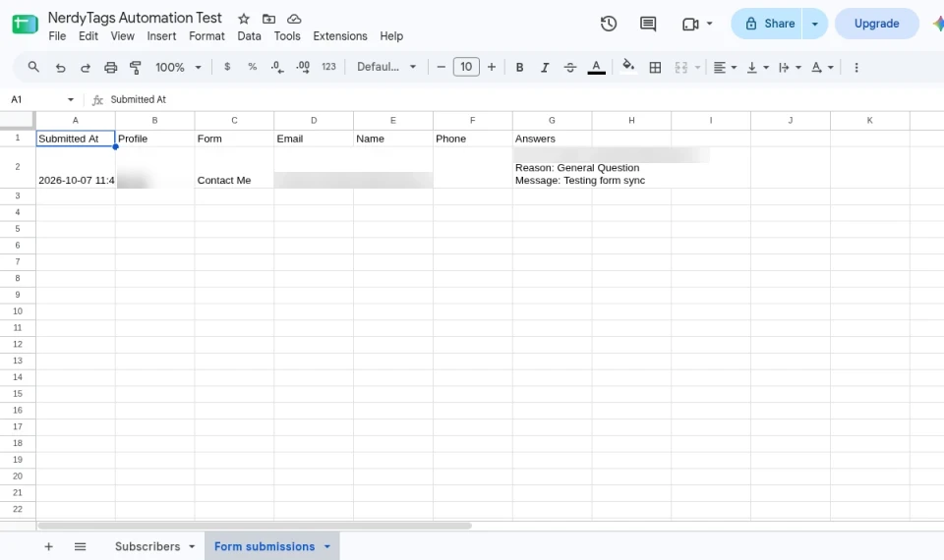Viewport: 944px width, 560px height.
Task: Open the comments panel
Action: click(648, 24)
